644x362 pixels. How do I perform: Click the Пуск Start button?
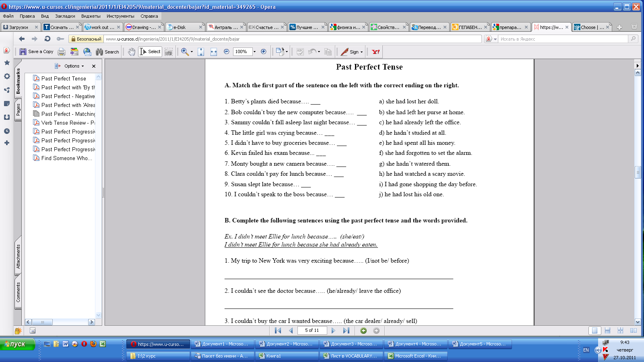pos(18,344)
